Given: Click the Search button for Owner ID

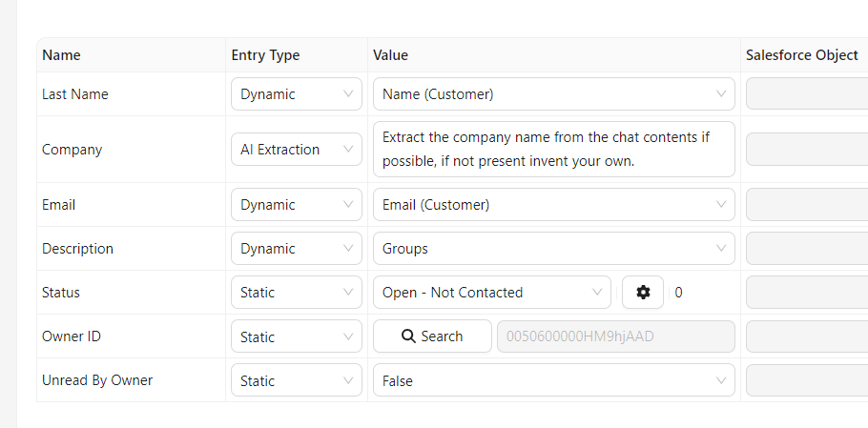Looking at the screenshot, I should (x=432, y=336).
